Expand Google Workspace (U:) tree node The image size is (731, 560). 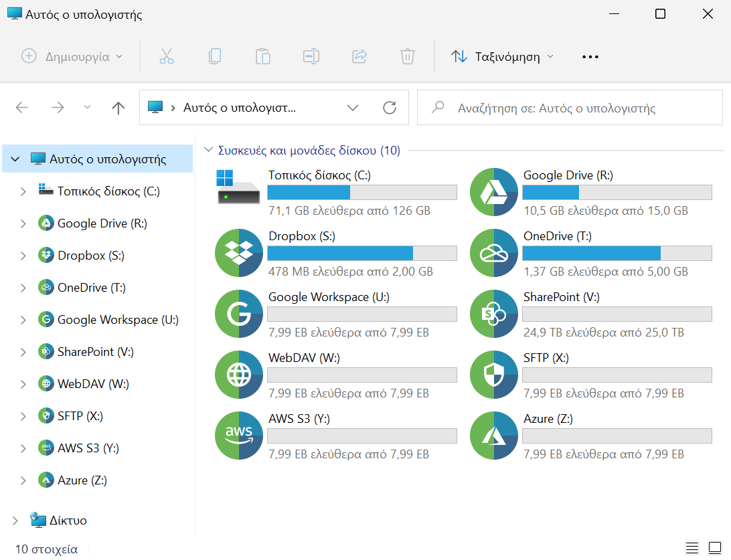(23, 320)
